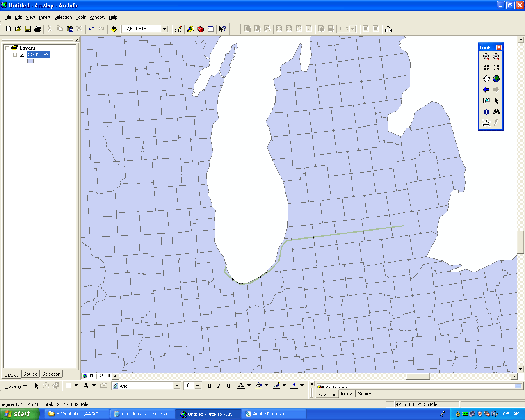The image size is (525, 420).
Task: Open the Drawing menu button
Action: [15, 386]
